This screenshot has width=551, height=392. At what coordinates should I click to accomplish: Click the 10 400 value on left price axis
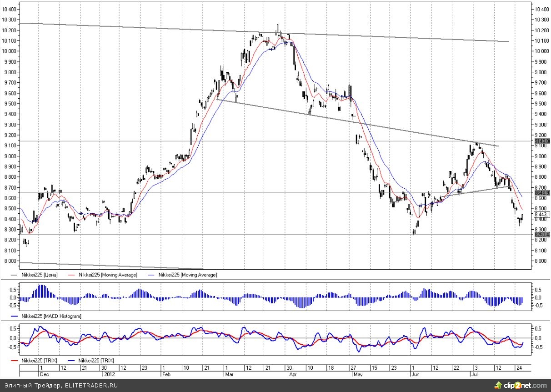point(9,10)
